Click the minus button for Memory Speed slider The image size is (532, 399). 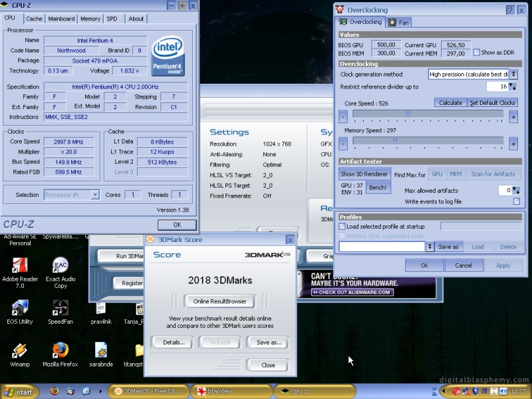pos(343,144)
